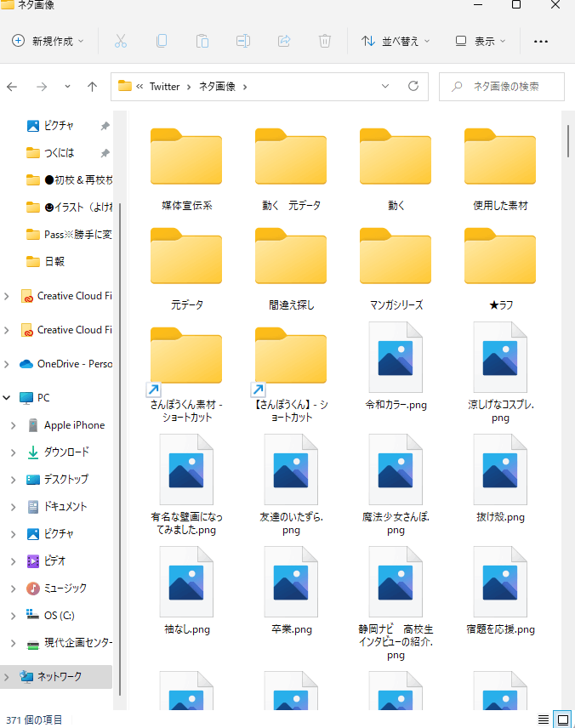This screenshot has height=728, width=575.
Task: Select the 涼しげなコスプレ.png file
Action: [500, 373]
